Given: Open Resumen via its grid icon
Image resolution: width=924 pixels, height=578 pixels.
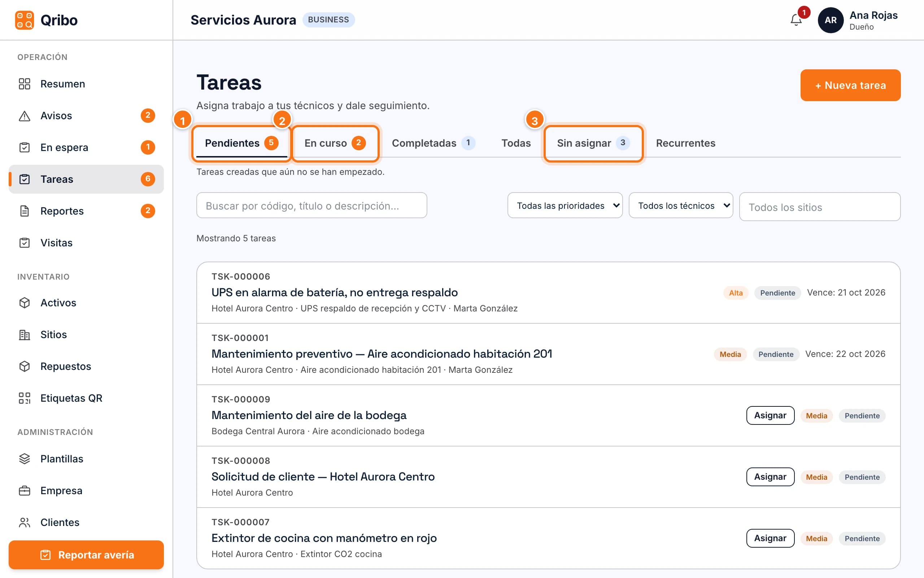Looking at the screenshot, I should (x=25, y=84).
